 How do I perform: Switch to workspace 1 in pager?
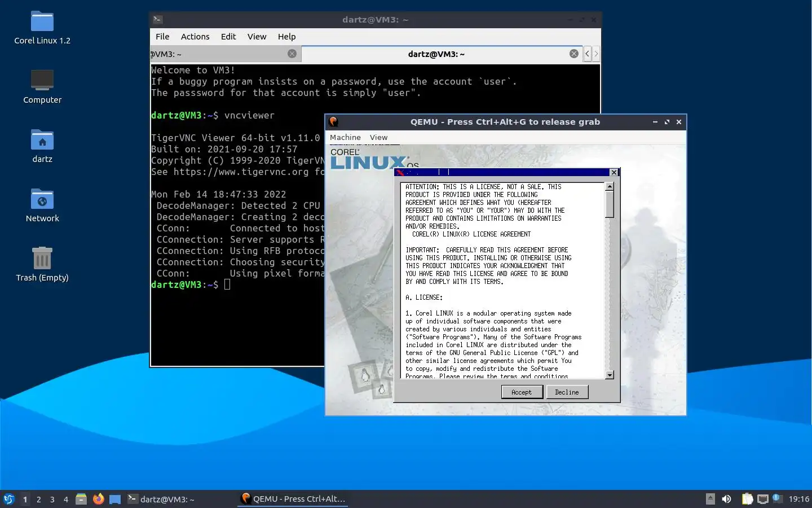coord(25,499)
